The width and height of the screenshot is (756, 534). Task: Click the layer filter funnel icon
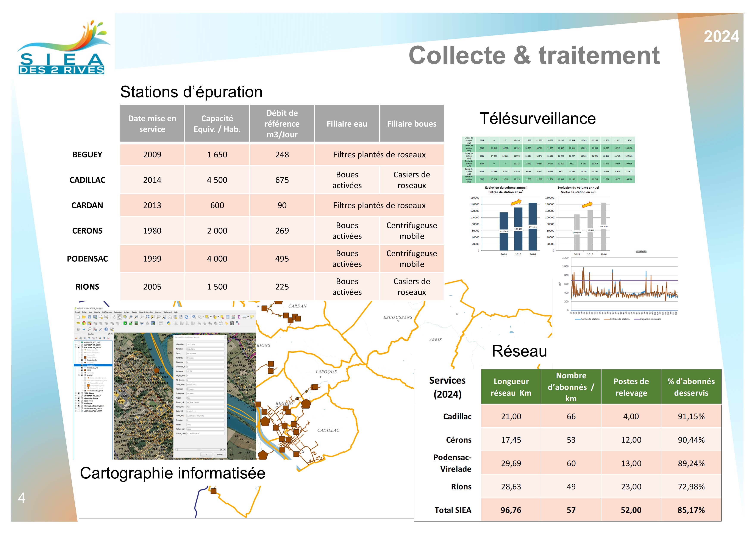coord(89,338)
